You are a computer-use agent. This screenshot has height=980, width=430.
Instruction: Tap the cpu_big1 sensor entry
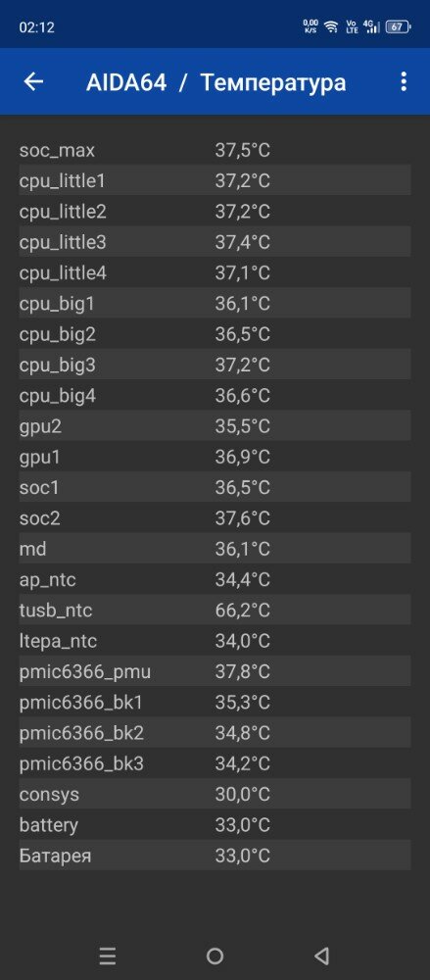(x=215, y=303)
